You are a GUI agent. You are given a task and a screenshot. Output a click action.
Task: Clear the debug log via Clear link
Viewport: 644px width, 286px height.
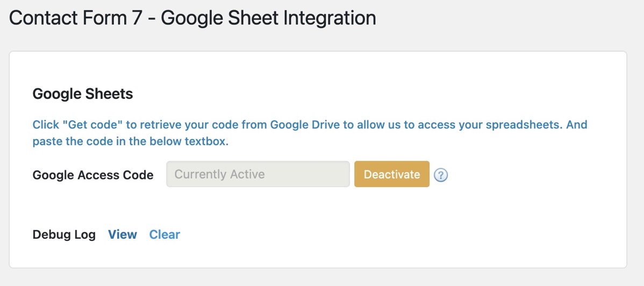[x=164, y=234]
